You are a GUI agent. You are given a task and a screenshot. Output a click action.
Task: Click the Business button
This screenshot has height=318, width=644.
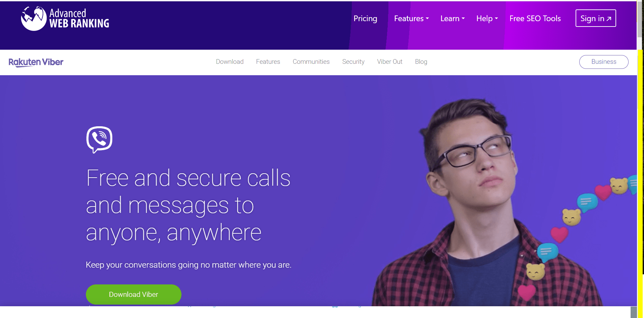604,62
